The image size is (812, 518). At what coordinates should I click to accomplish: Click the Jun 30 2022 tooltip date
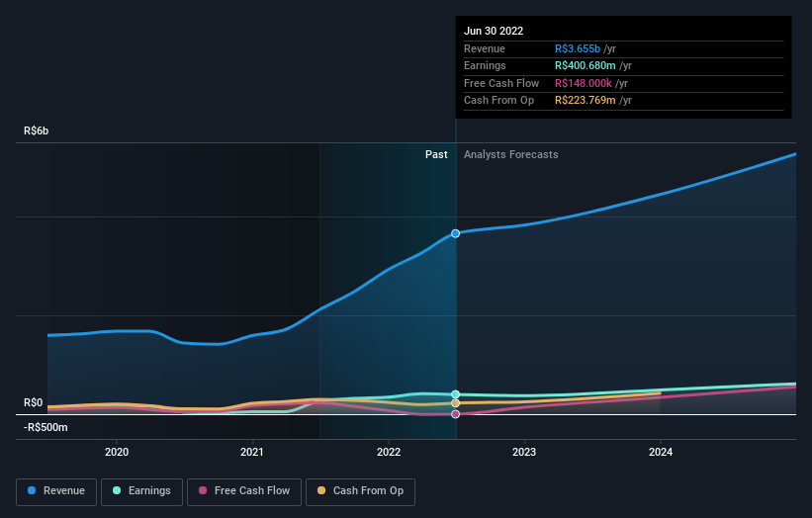coord(494,31)
